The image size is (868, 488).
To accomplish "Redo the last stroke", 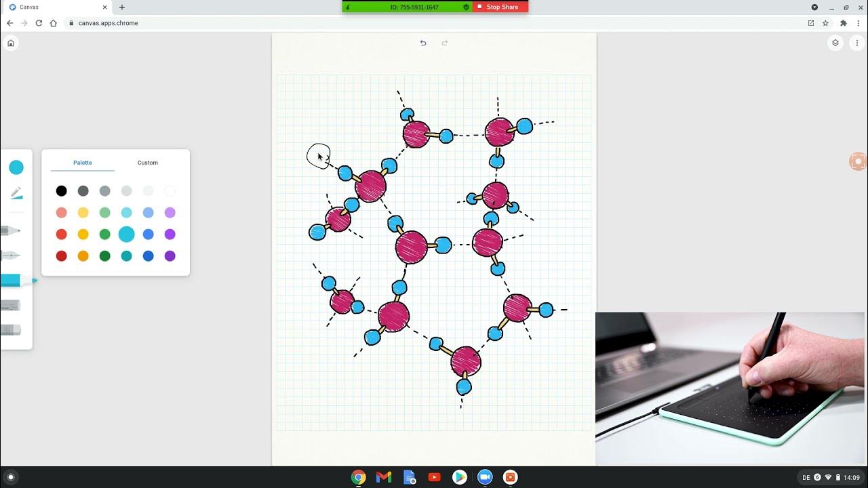I will point(445,43).
